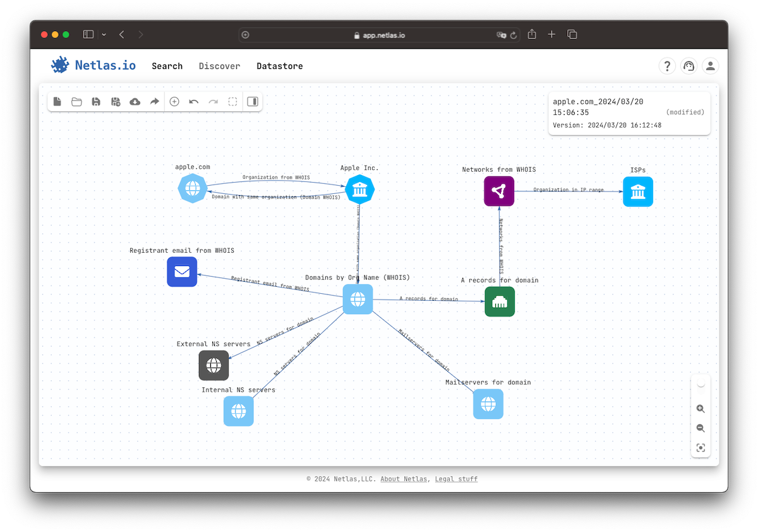Open the user account profile icon

pos(711,66)
